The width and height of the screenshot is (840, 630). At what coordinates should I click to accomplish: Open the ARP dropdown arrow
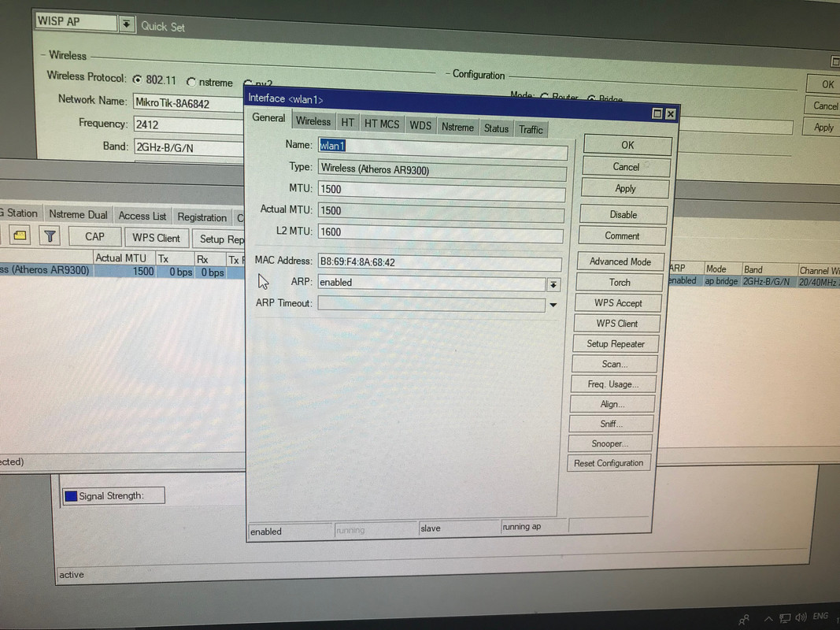point(553,284)
